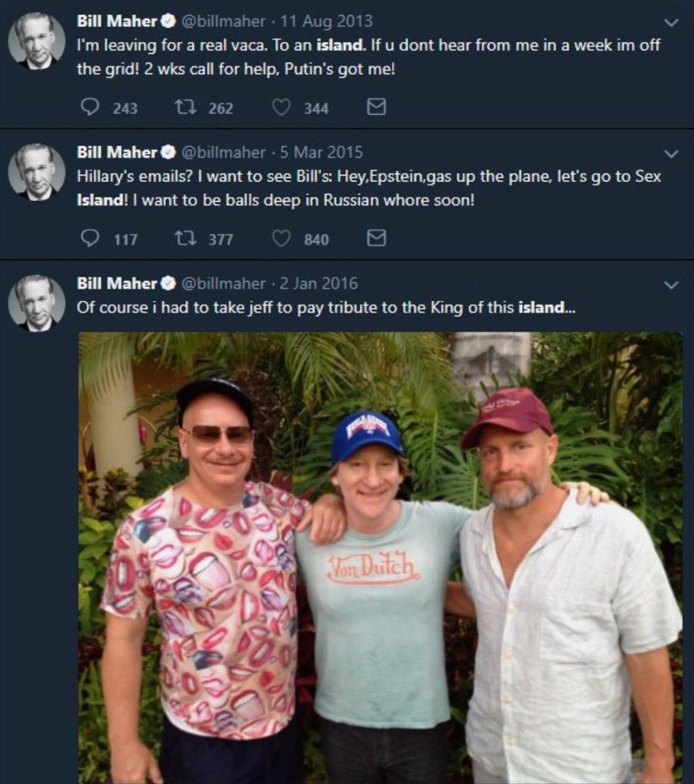The image size is (694, 784).
Task: Retweet the tweet with 377 retweets
Action: (x=184, y=238)
